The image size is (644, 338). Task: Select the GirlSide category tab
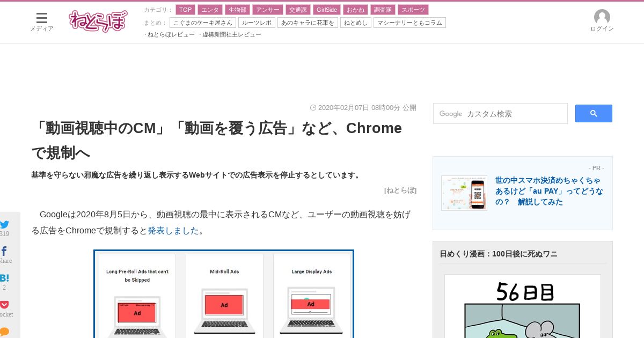coord(326,10)
